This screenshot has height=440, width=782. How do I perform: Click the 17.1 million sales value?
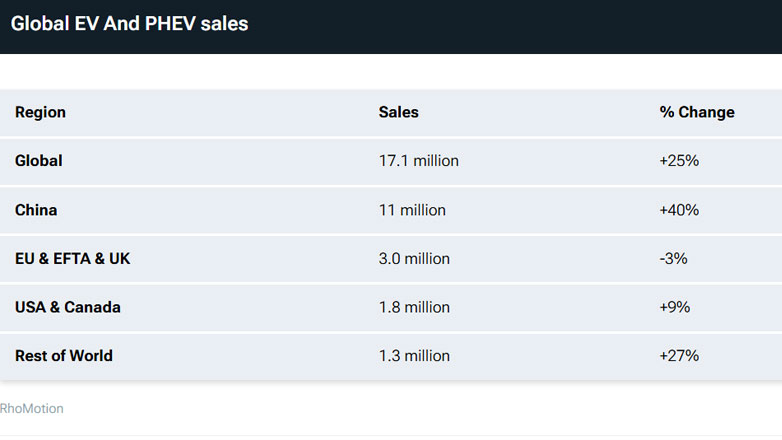tap(418, 161)
